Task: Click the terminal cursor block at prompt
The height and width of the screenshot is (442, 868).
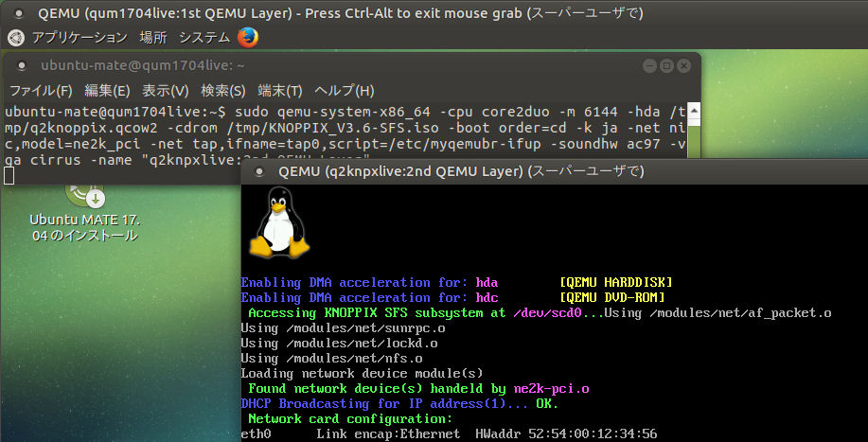Action: pyautogui.click(x=9, y=176)
